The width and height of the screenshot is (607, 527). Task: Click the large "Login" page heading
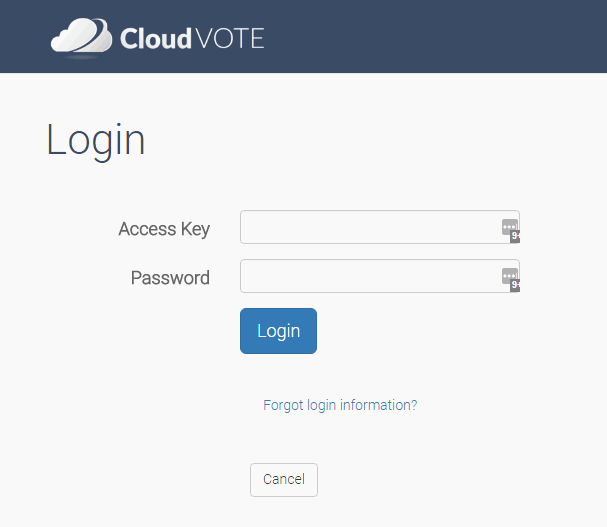coord(96,140)
